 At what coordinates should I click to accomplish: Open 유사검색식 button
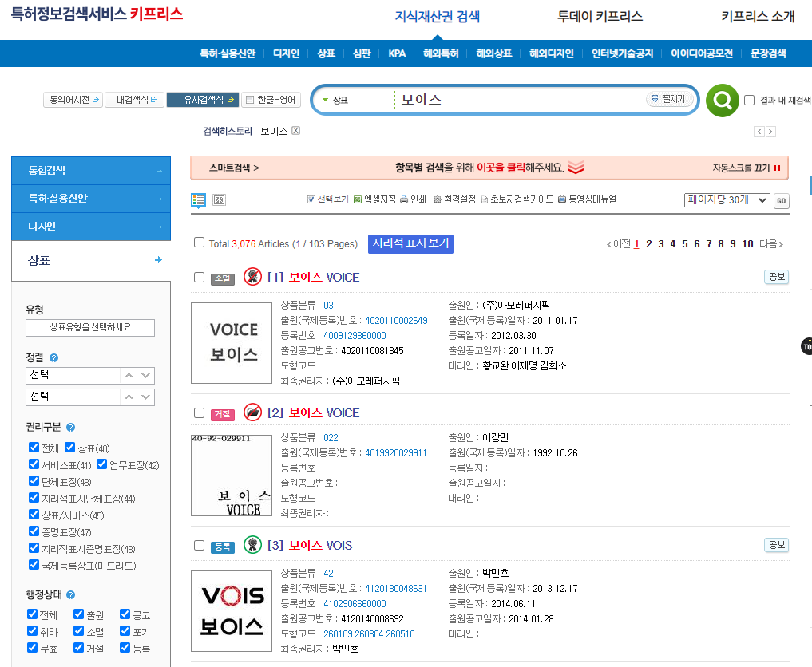pyautogui.click(x=203, y=100)
